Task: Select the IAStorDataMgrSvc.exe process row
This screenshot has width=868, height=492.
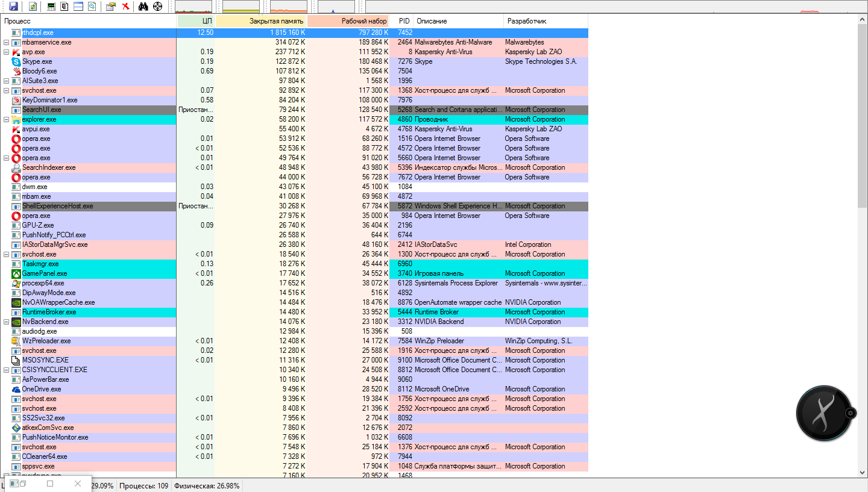Action: pyautogui.click(x=295, y=244)
